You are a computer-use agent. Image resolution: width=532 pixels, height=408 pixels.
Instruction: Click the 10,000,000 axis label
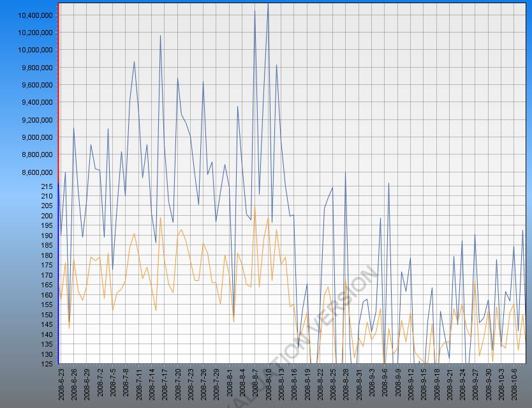click(x=35, y=50)
